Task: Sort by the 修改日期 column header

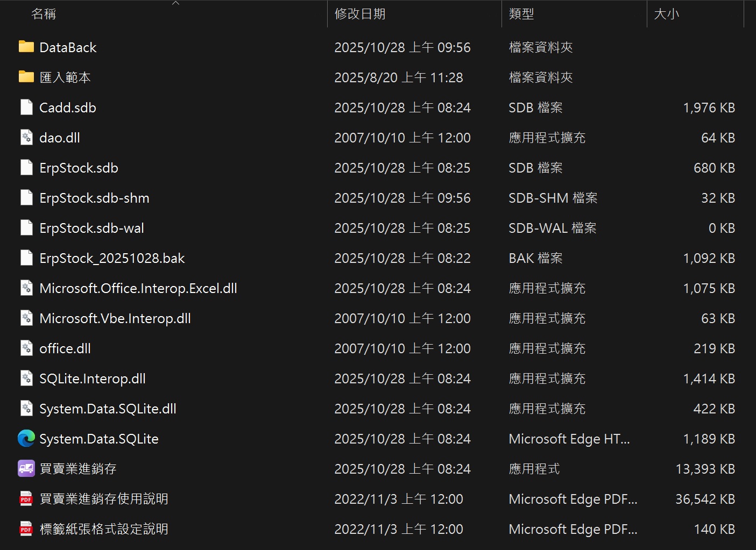Action: click(x=359, y=14)
